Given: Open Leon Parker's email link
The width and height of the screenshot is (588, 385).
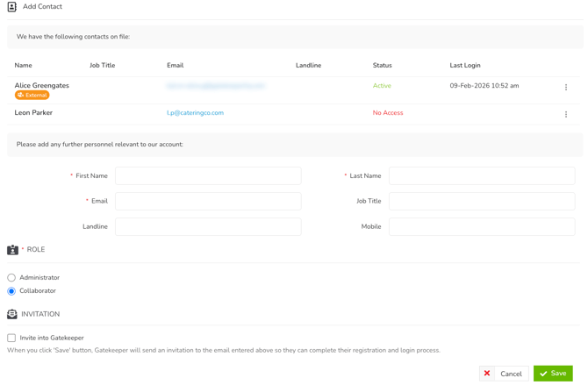Looking at the screenshot, I should (x=195, y=113).
